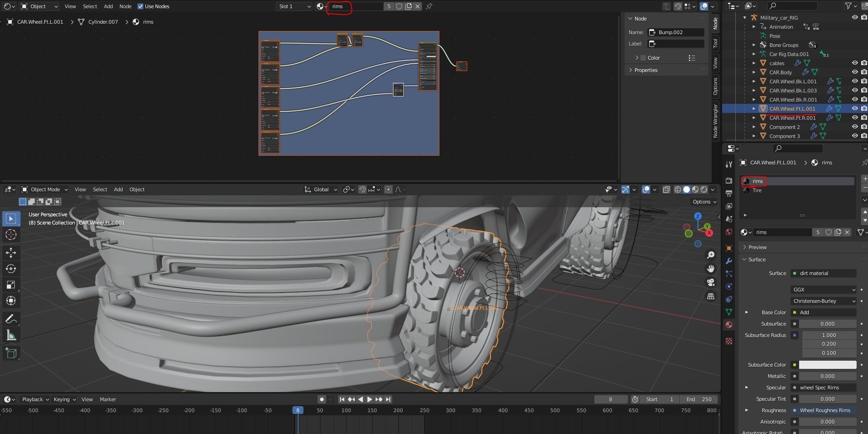
Task: Open the Modifier properties wrench tab
Action: [729, 261]
